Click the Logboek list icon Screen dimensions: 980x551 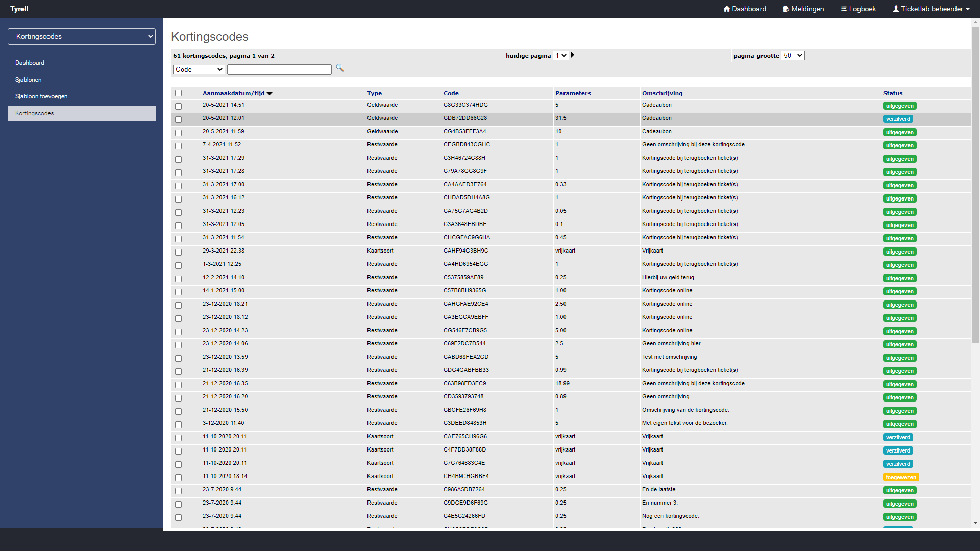[x=844, y=9]
